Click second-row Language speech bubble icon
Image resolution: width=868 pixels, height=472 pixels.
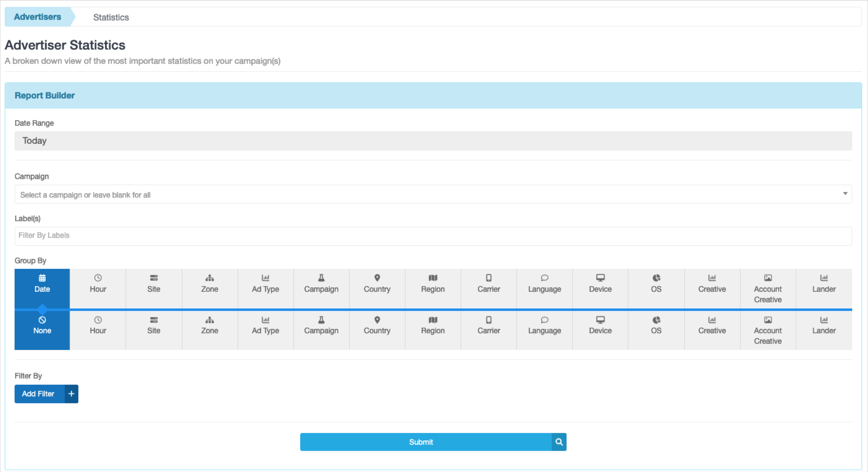click(544, 320)
